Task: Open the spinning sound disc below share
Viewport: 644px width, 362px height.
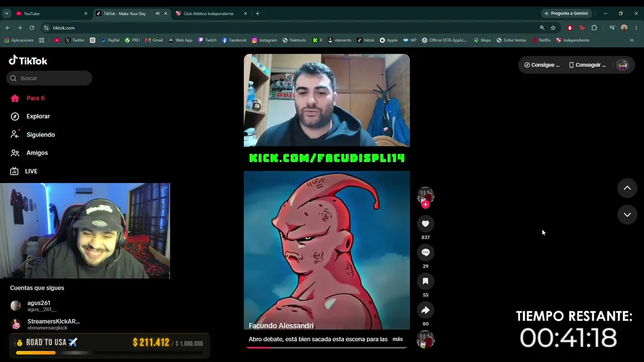Action: click(426, 340)
